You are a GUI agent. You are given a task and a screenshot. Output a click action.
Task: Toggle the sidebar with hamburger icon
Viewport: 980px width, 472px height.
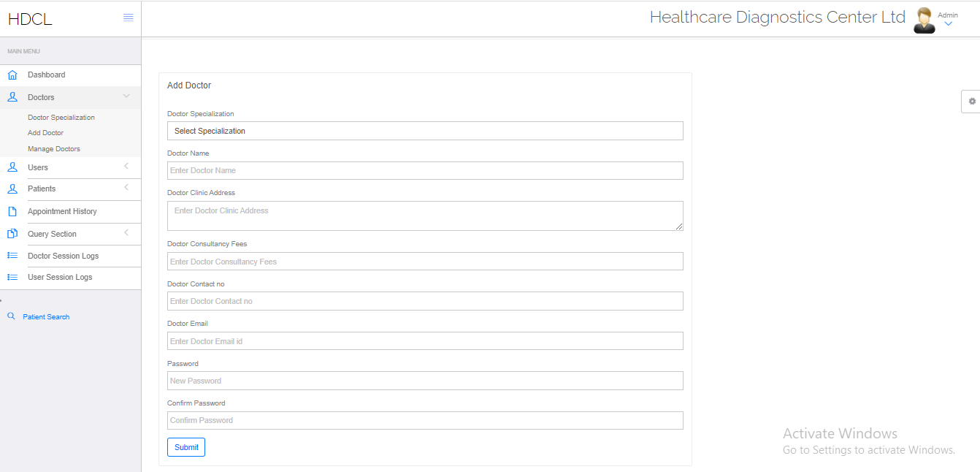click(129, 18)
